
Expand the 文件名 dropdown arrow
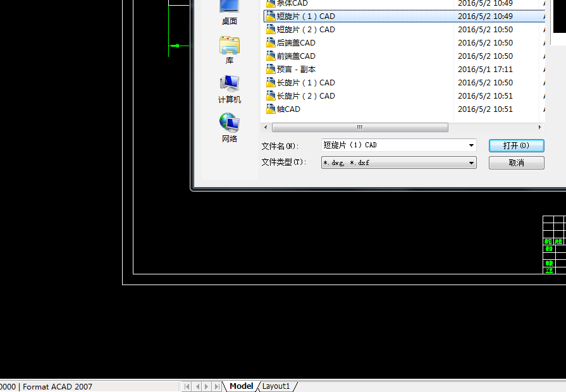point(471,145)
